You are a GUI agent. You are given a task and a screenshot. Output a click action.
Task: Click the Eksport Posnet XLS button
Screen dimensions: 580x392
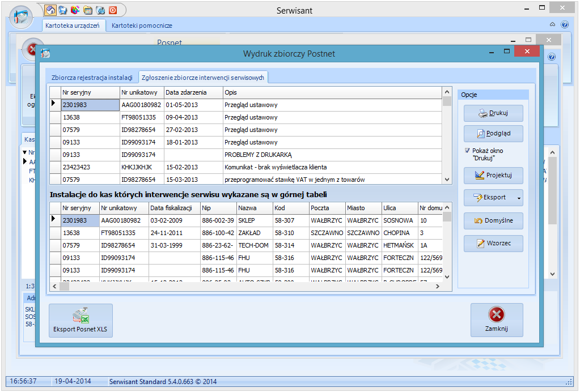pos(81,320)
